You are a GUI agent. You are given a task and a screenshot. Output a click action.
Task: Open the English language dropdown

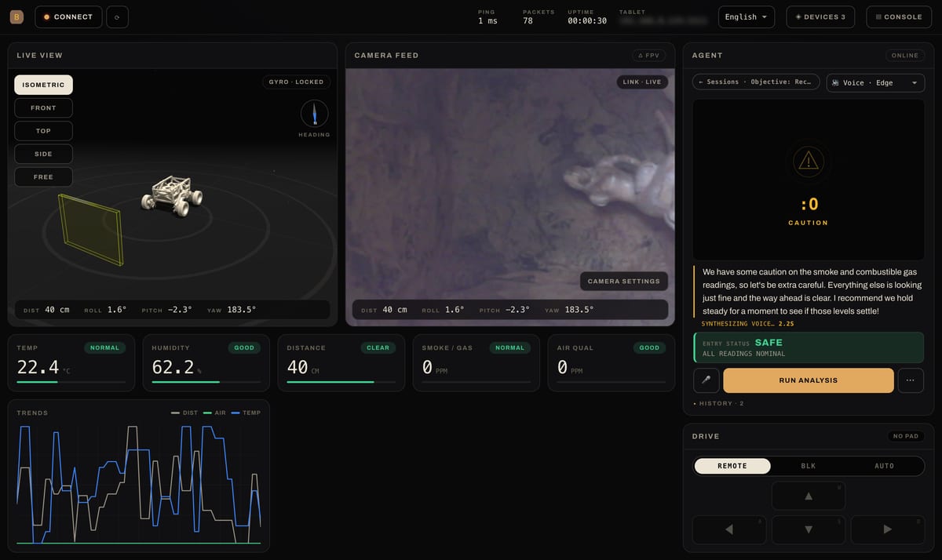746,16
